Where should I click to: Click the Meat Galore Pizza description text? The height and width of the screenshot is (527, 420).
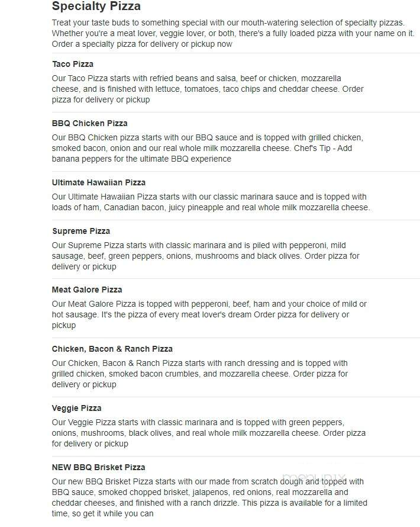(209, 314)
